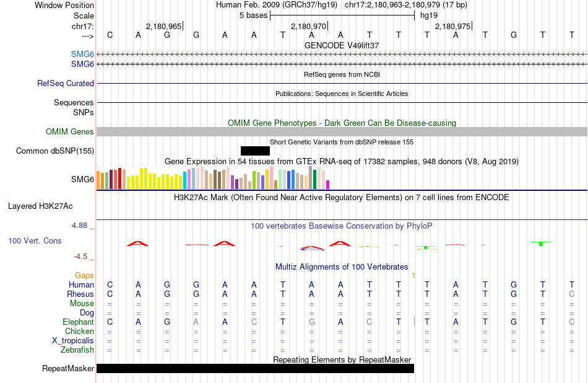Click the arrow label of the base row

click(88, 36)
